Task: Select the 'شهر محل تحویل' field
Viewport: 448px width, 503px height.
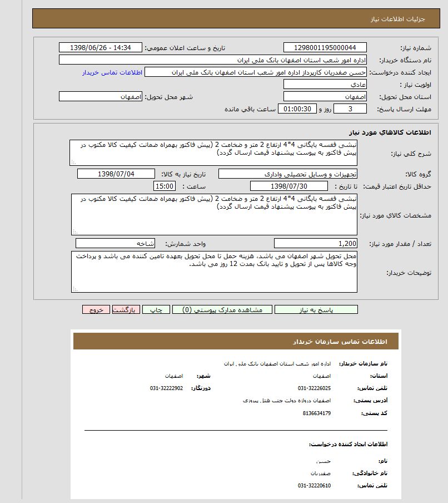Action: [101, 97]
